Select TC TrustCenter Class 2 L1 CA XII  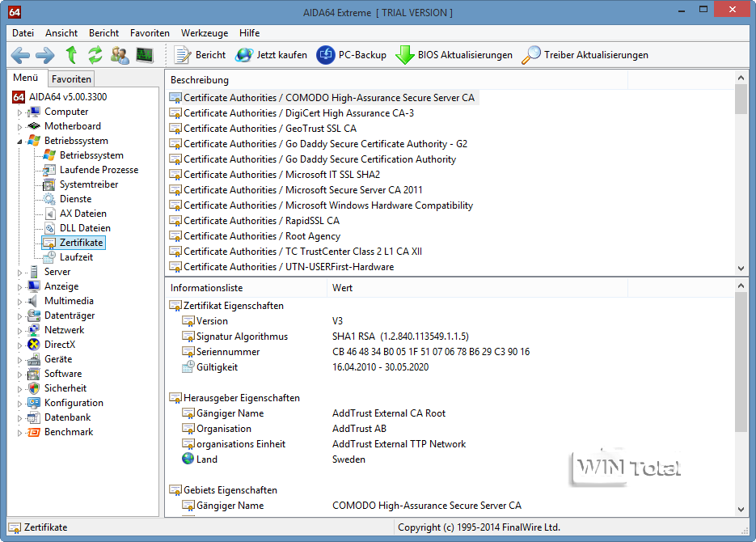point(296,252)
